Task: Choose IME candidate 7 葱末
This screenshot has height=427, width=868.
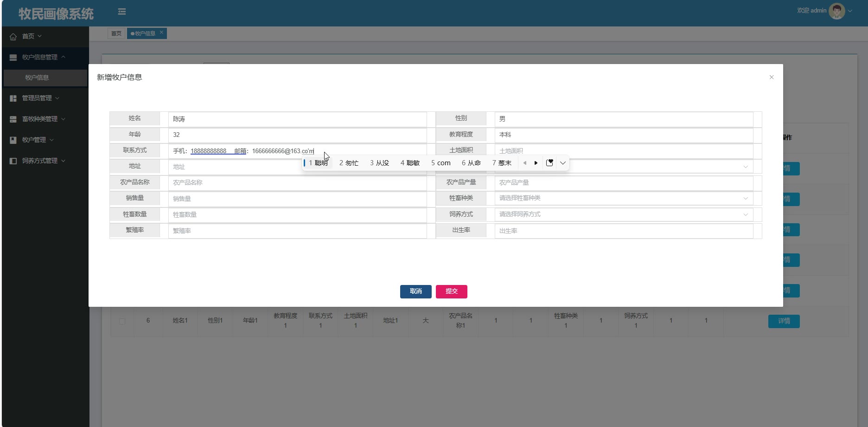Action: (502, 163)
